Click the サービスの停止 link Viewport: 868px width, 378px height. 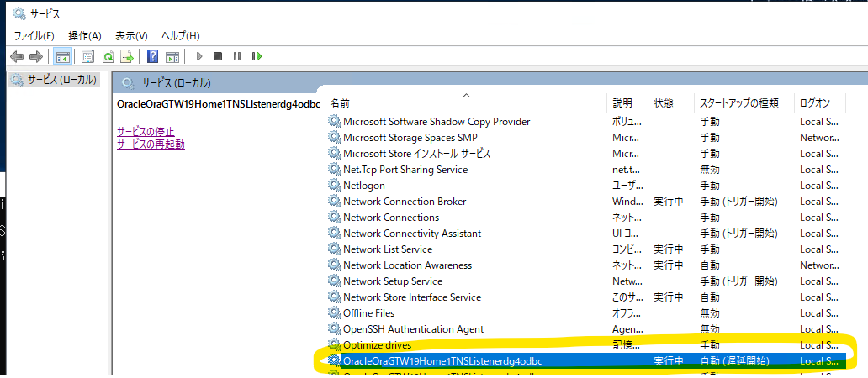coord(146,132)
